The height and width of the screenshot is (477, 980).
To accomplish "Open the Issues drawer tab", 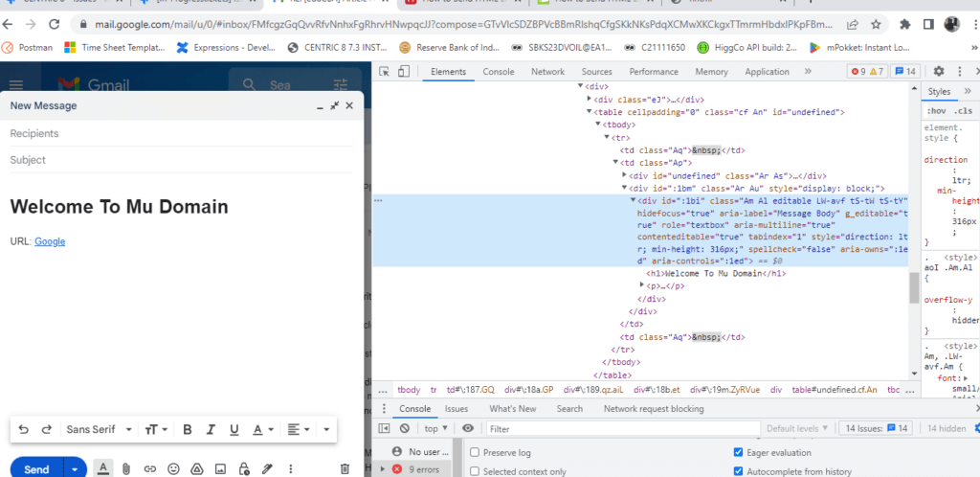I will (457, 409).
